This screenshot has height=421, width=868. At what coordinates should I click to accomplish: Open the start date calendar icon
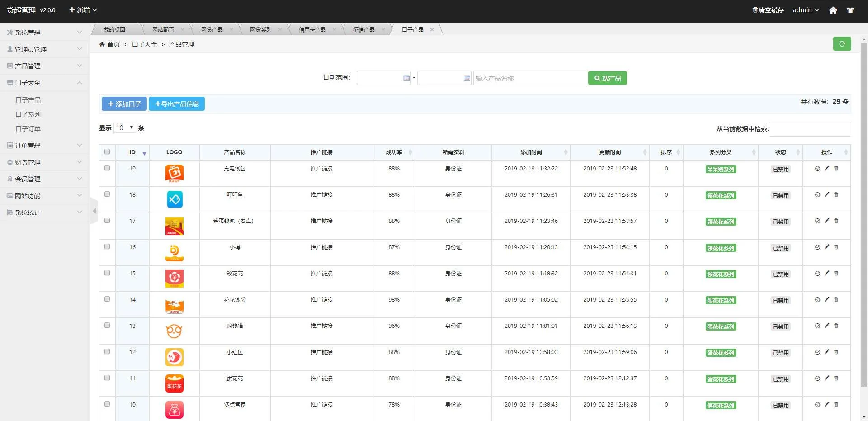[406, 78]
